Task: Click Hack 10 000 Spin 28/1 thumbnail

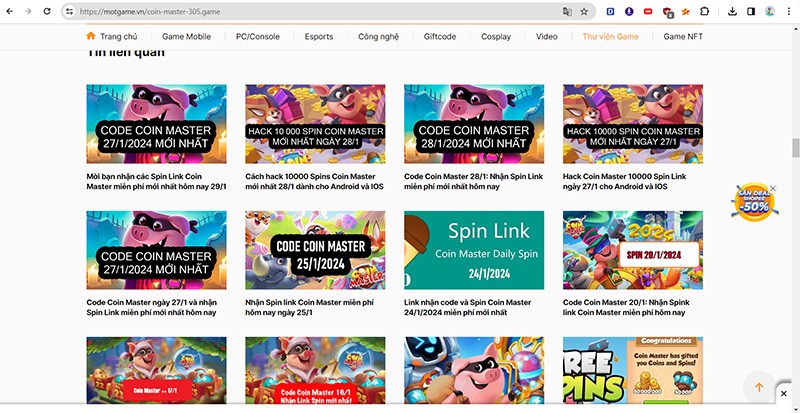Action: (315, 124)
